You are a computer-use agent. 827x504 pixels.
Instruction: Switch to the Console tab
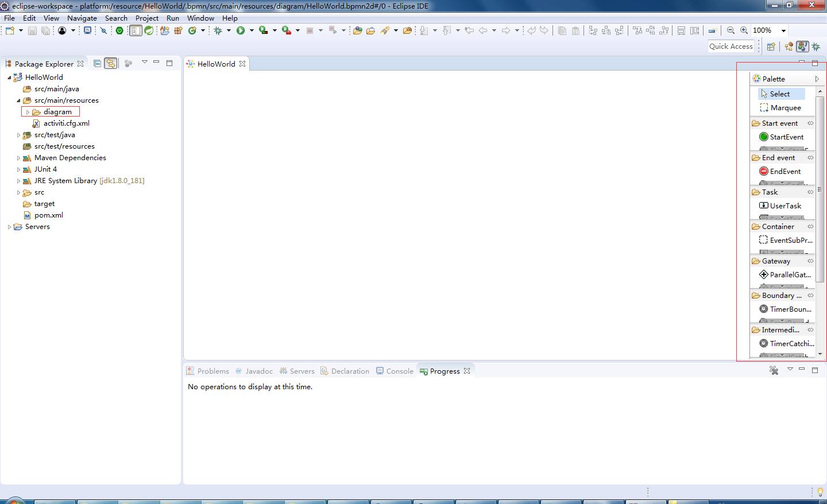(x=395, y=371)
